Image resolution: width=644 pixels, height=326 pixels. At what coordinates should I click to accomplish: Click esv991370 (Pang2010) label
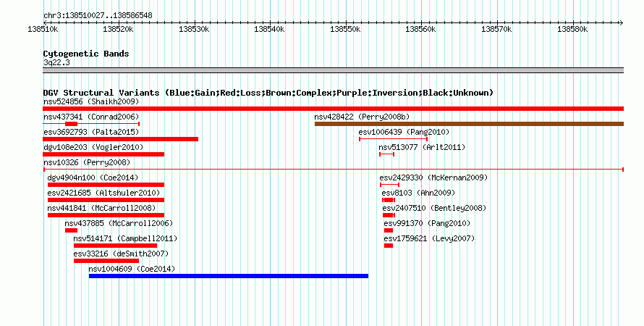[427, 223]
